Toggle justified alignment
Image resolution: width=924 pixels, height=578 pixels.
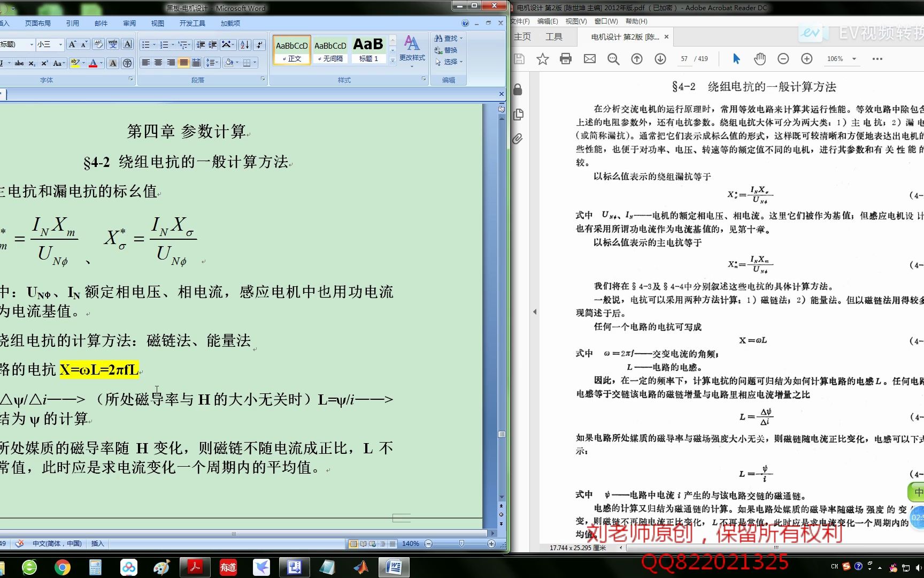pyautogui.click(x=184, y=63)
